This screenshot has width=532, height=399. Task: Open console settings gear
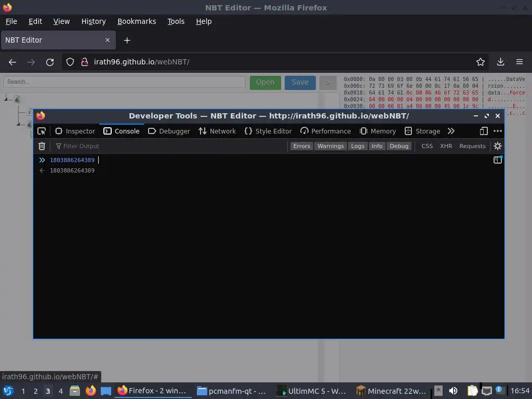click(x=497, y=146)
